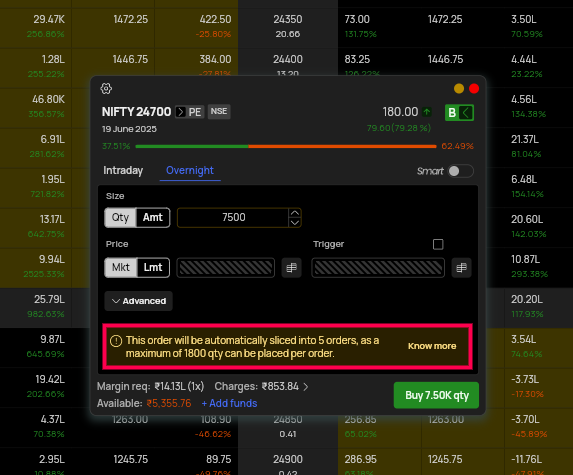Screen dimensions: 573x475
Task: Select Qty size mode
Action: click(121, 217)
